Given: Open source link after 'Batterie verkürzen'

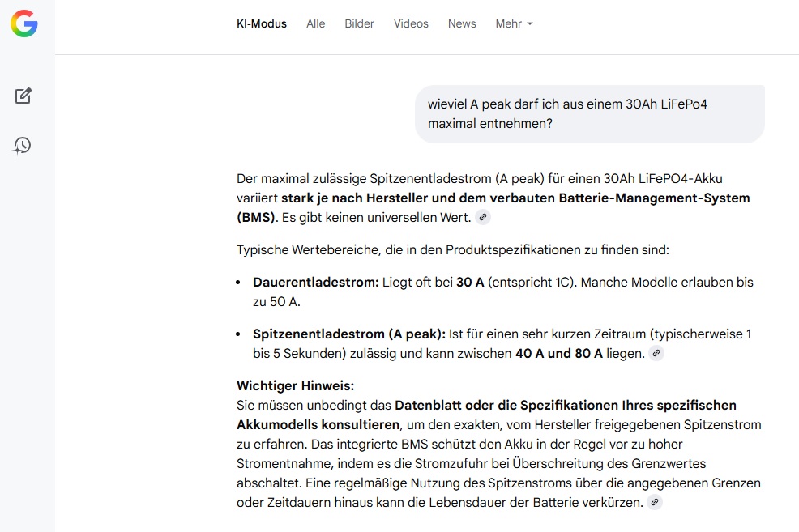Looking at the screenshot, I should pyautogui.click(x=654, y=502).
